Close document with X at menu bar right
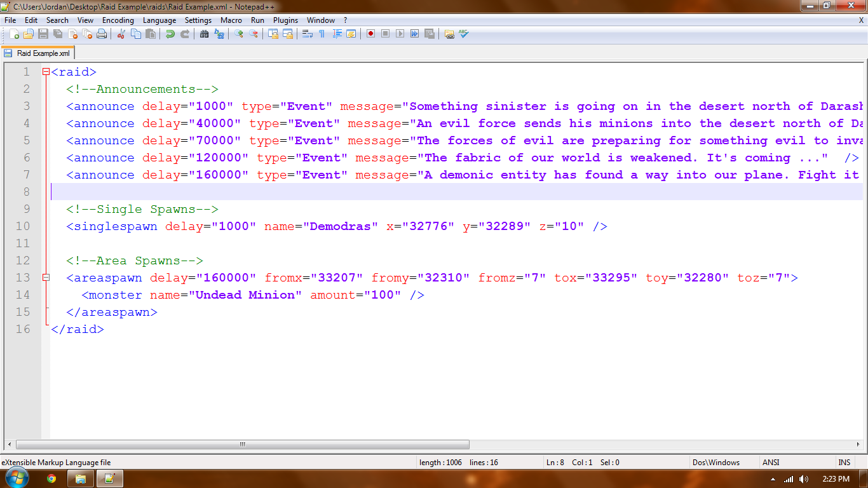 coord(861,20)
